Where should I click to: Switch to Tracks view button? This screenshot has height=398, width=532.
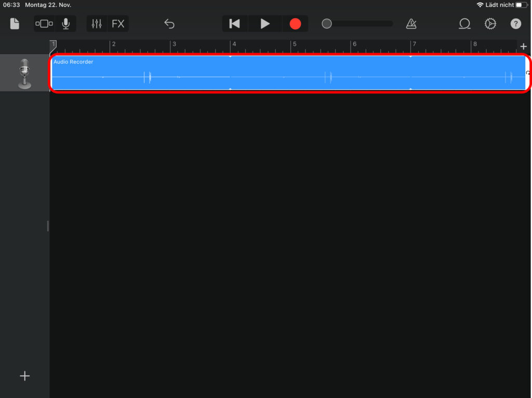pos(44,23)
